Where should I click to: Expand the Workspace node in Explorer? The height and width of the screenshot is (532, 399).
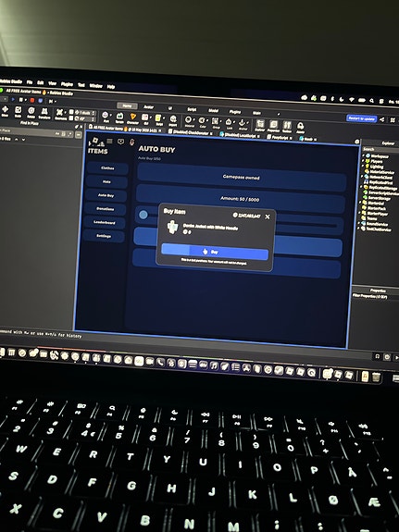point(363,155)
